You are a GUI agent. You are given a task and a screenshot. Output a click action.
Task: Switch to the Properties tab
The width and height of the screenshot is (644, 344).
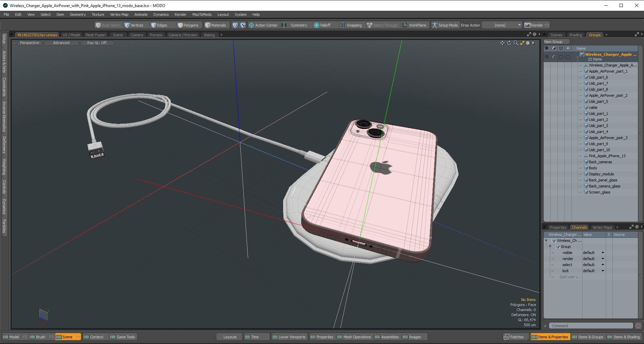pyautogui.click(x=558, y=227)
